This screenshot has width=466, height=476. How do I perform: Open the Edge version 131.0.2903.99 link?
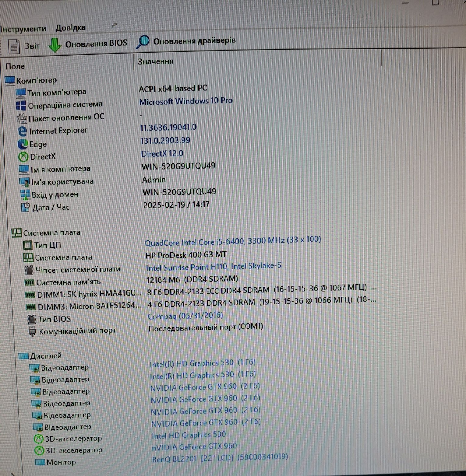pyautogui.click(x=165, y=140)
